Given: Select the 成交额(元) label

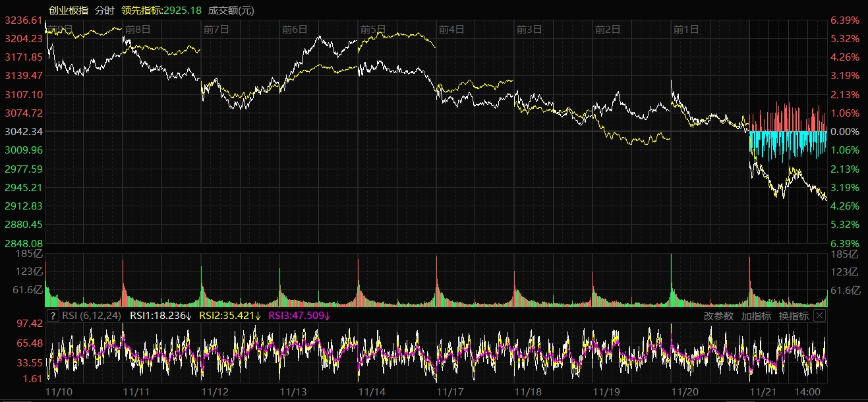Looking at the screenshot, I should pos(231,10).
